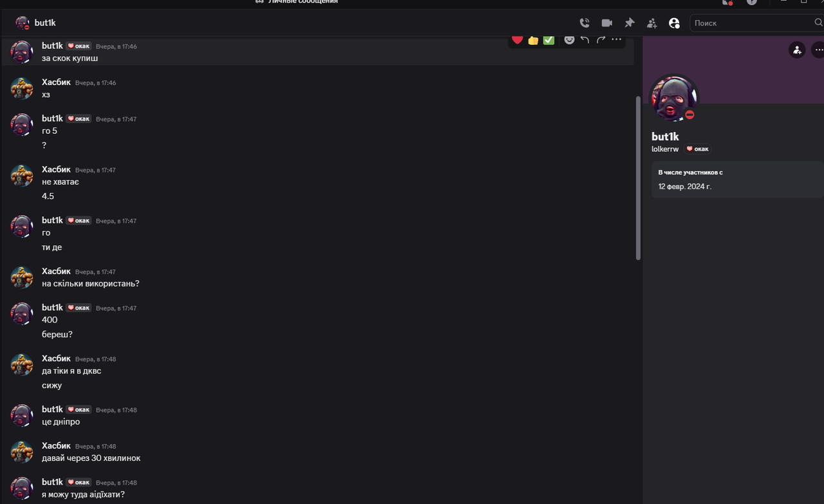Click Хасбик username above 'на скільки використань?'
The width and height of the screenshot is (824, 504).
pyautogui.click(x=56, y=271)
